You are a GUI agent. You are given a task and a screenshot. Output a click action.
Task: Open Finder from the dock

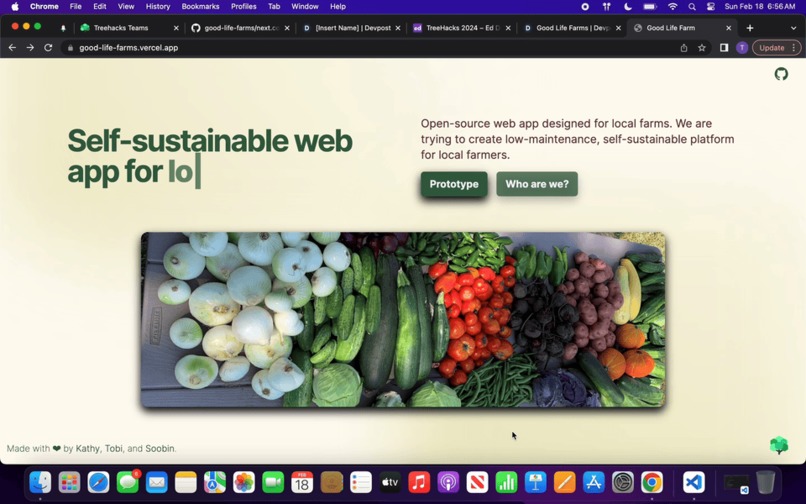tap(40, 482)
